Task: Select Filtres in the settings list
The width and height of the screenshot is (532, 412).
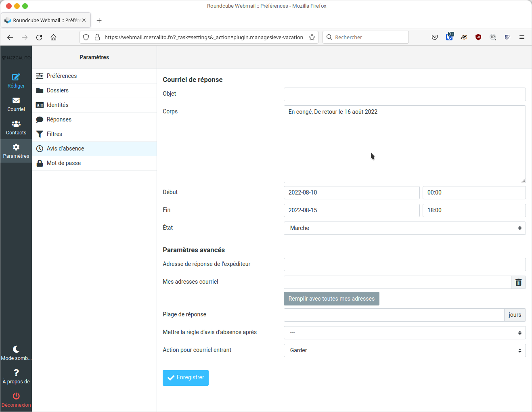Action: (x=54, y=134)
